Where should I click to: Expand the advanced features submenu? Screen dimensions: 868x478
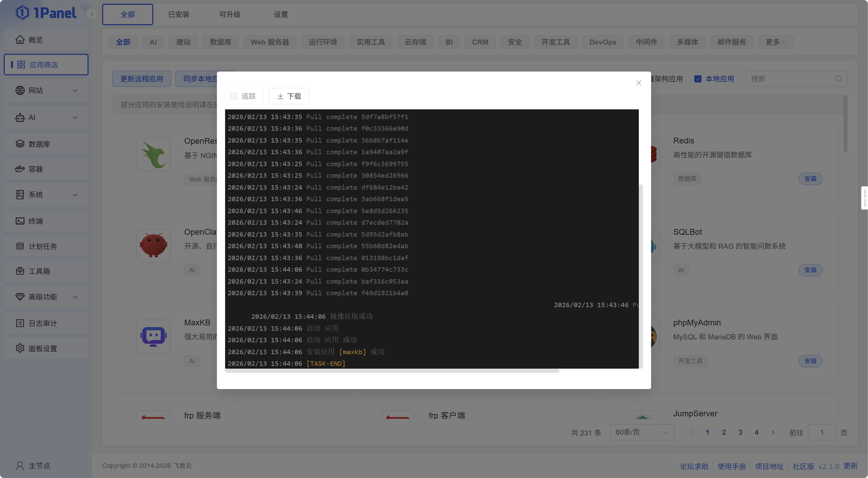click(x=75, y=297)
